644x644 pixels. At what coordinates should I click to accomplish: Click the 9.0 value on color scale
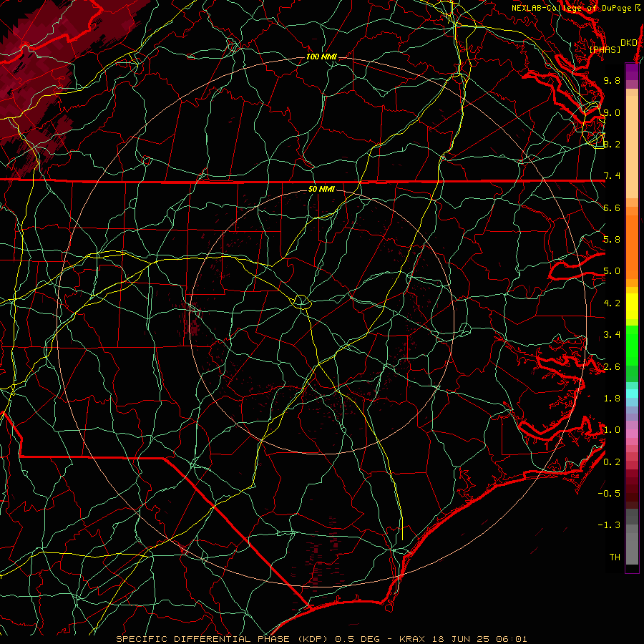coord(612,112)
